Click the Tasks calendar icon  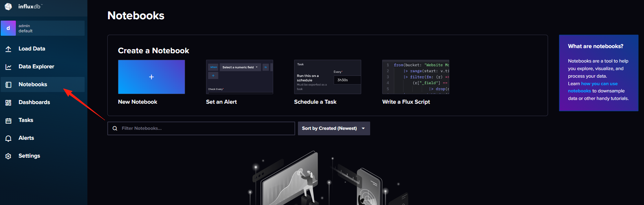tap(9, 120)
